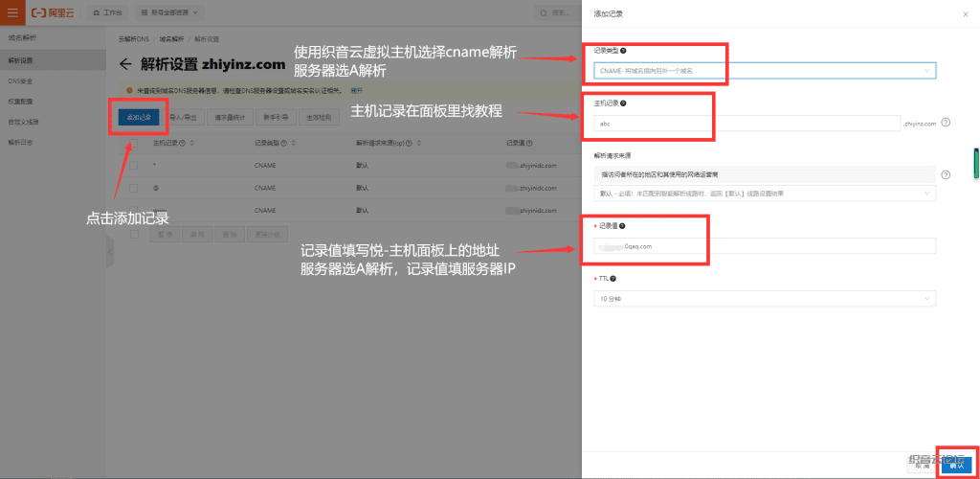This screenshot has width=980, height=479.
Task: Open the 记录类型 CNAME dropdown
Action: click(765, 71)
